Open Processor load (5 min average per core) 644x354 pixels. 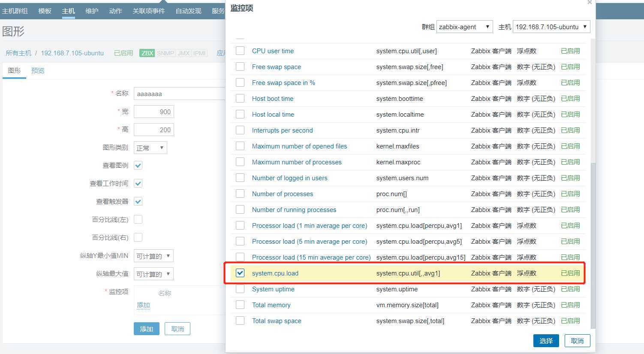coord(310,241)
